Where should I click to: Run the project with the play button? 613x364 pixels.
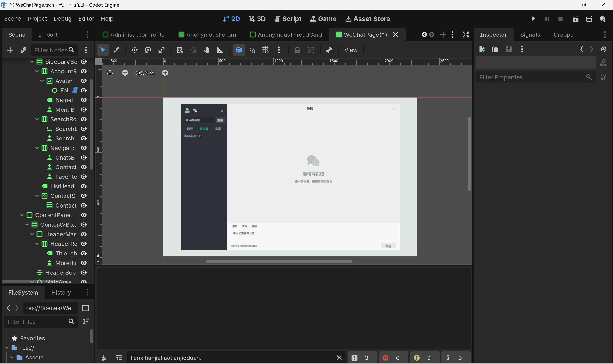click(533, 19)
